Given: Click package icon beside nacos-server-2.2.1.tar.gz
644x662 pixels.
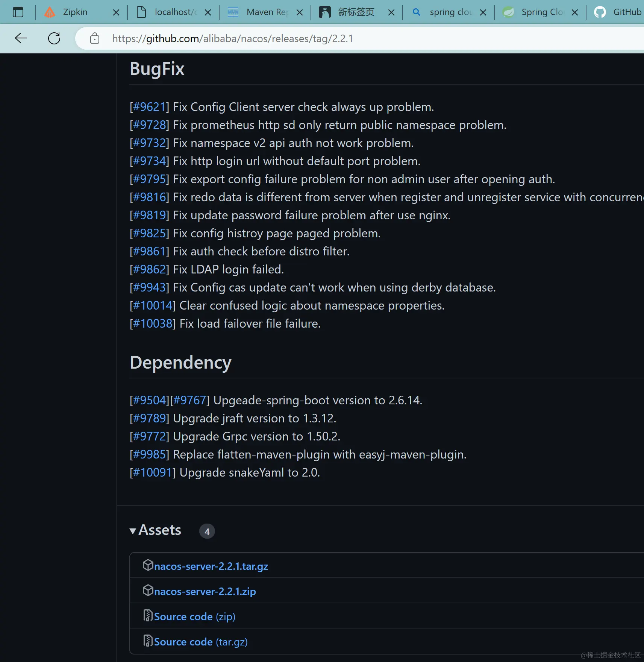Looking at the screenshot, I should (x=148, y=565).
